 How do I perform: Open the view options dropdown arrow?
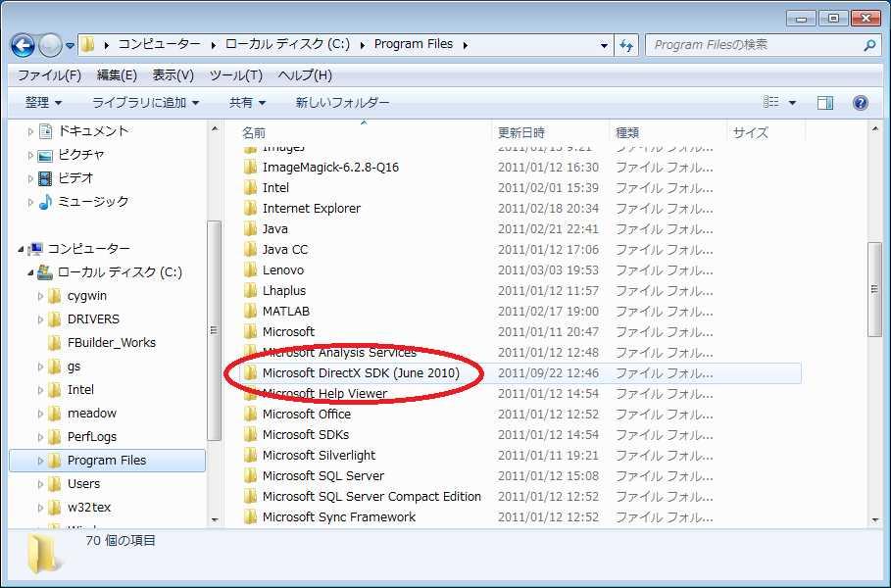click(791, 102)
